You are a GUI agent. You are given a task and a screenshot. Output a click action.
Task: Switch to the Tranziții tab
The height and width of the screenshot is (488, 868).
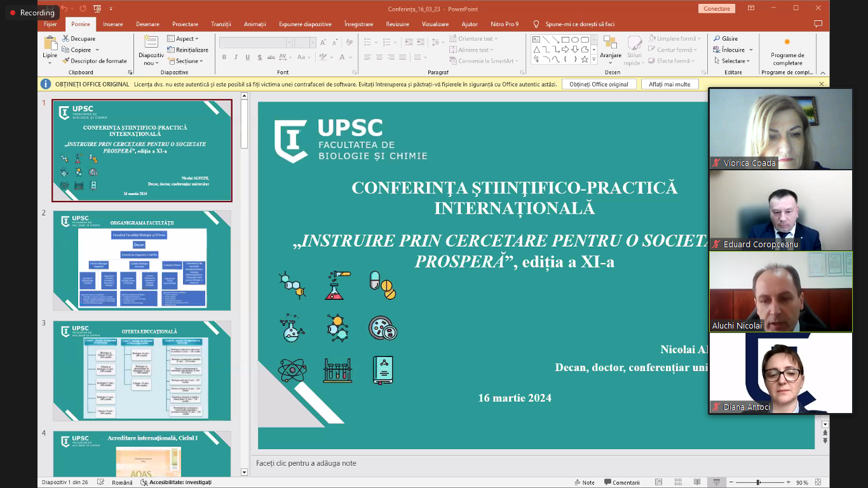tap(220, 24)
